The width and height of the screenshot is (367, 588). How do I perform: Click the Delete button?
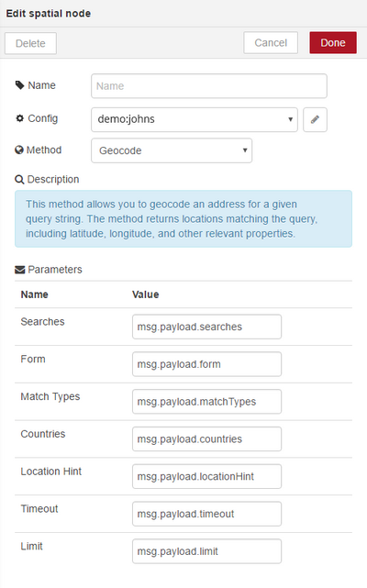tap(30, 43)
